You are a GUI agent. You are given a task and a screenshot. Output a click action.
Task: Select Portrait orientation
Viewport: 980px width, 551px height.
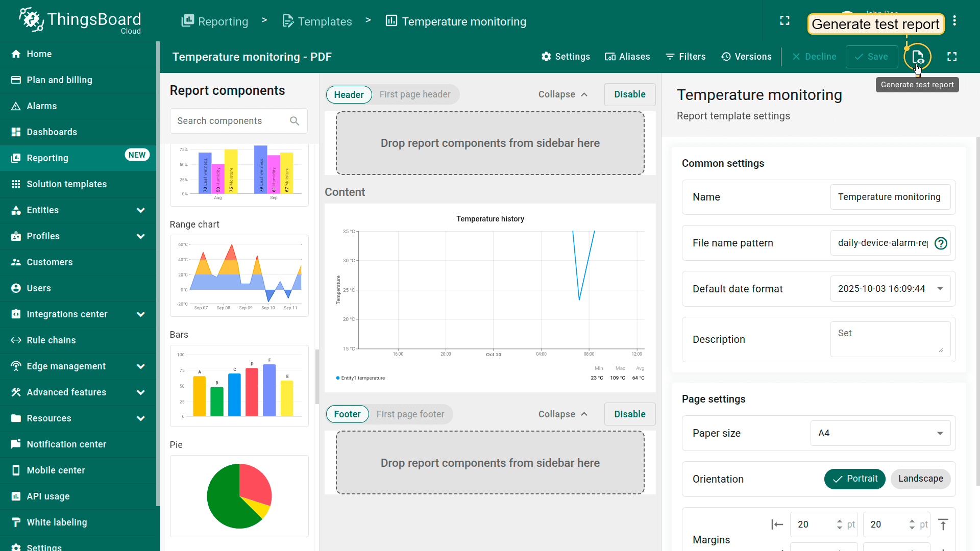click(x=854, y=479)
